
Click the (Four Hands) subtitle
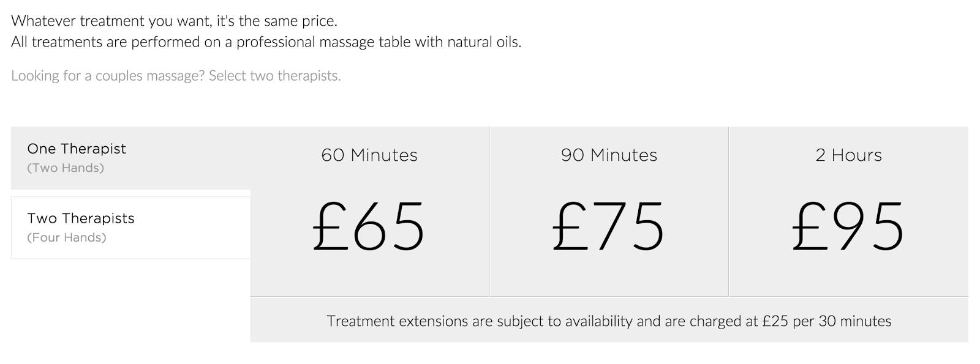tap(67, 237)
